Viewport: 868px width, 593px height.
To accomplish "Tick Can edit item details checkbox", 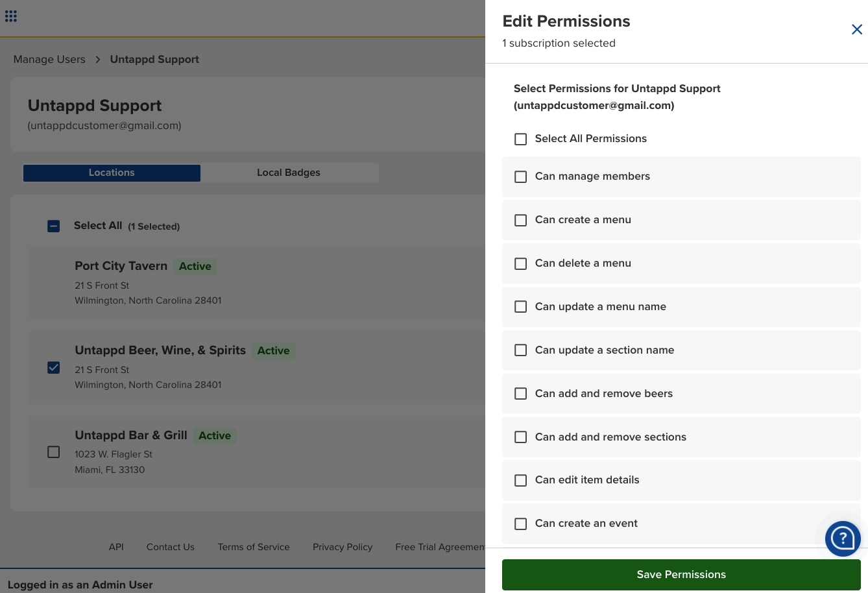I will pos(520,480).
